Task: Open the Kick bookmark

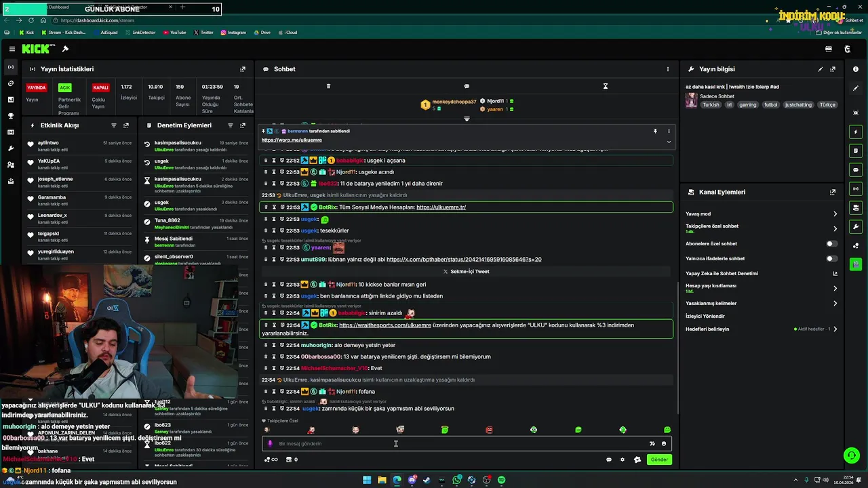Action: [x=26, y=33]
